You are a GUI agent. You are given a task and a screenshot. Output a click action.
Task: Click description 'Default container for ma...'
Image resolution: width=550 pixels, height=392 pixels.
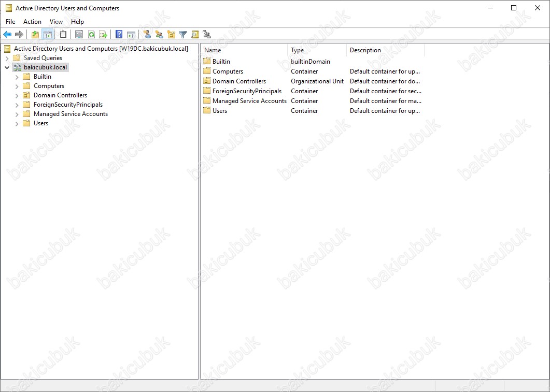pyautogui.click(x=386, y=100)
